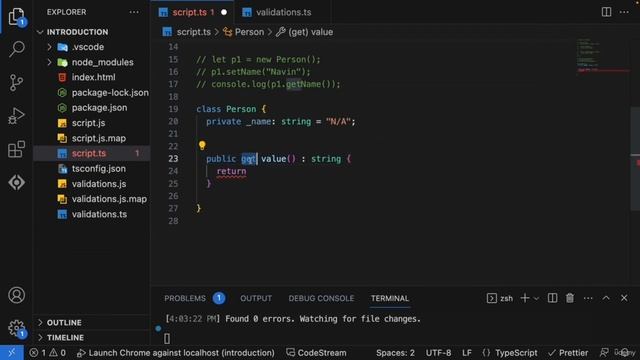Change end of line sequence LF
This screenshot has width=640, height=360.
tap(467, 353)
